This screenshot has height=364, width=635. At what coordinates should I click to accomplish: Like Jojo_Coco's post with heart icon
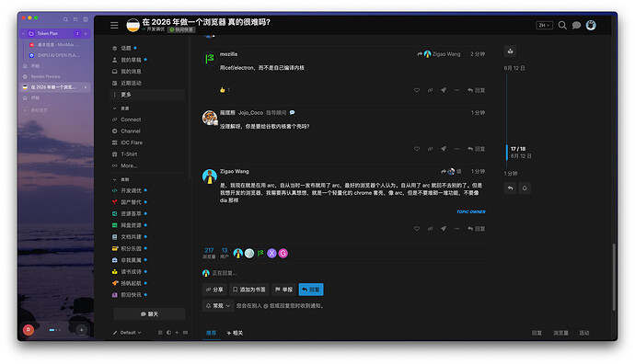tap(417, 149)
